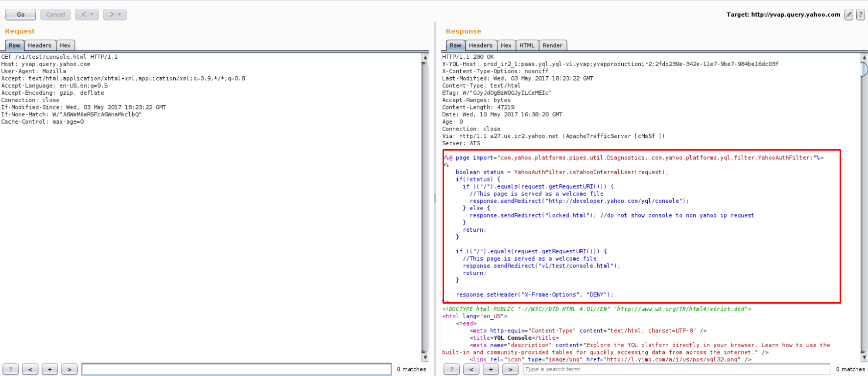Click the request search settings question-mark button
Image resolution: width=868 pixels, height=376 pixels.
point(10,369)
